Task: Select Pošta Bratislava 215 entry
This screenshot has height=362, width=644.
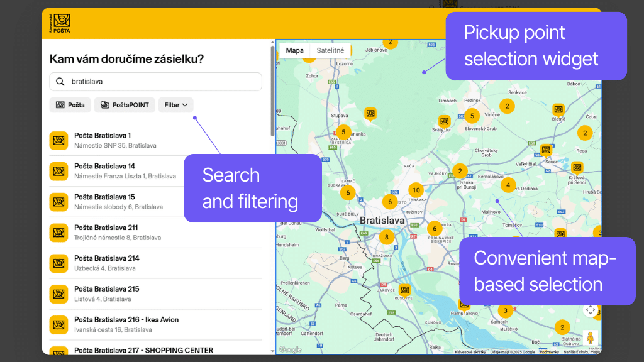Action: (x=156, y=294)
